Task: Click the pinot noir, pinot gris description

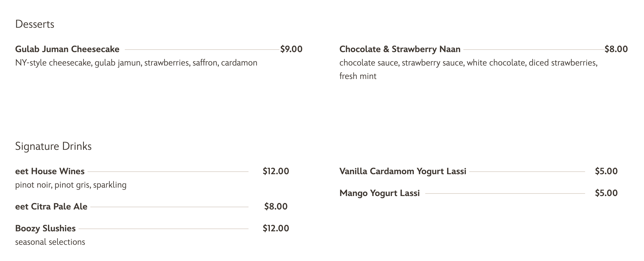Action: (71, 185)
